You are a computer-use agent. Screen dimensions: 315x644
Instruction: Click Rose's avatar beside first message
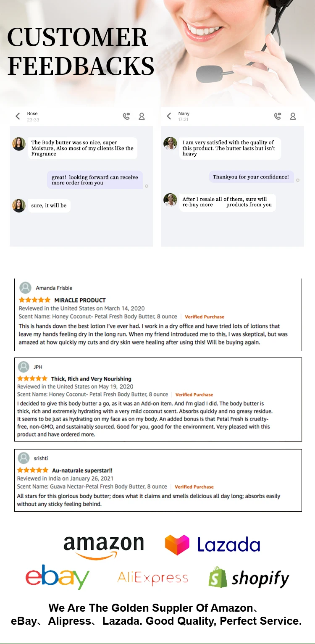(19, 144)
